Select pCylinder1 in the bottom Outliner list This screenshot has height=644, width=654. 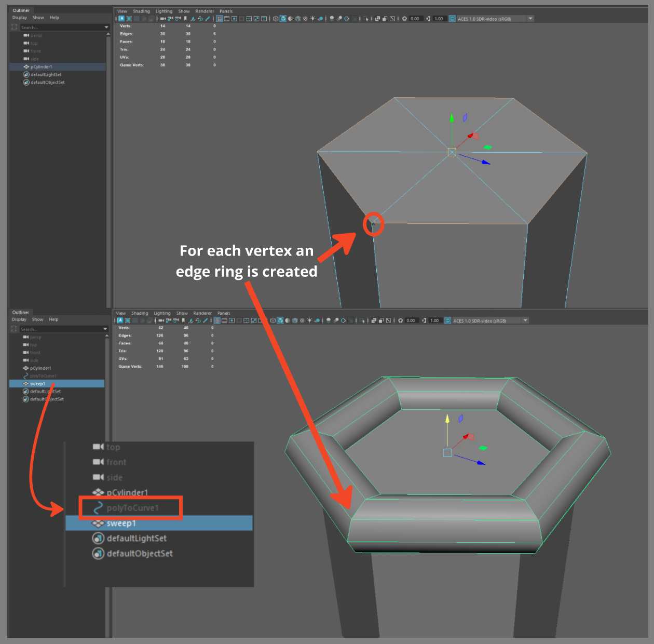tap(40, 368)
